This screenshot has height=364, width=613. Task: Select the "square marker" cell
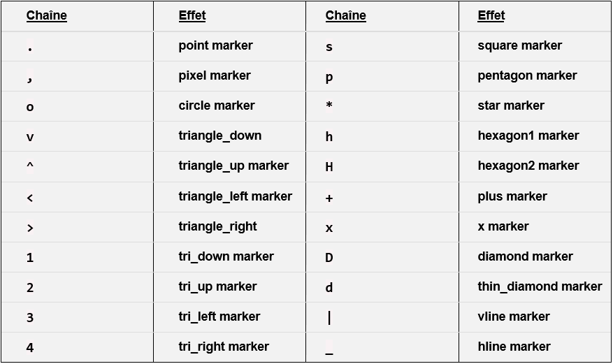(519, 45)
